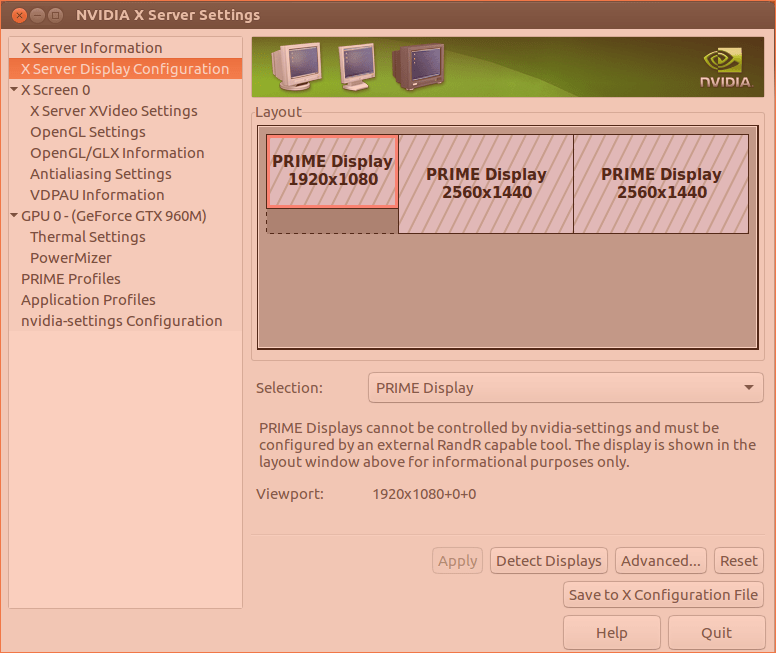Open X Server Information page

(x=125, y=48)
